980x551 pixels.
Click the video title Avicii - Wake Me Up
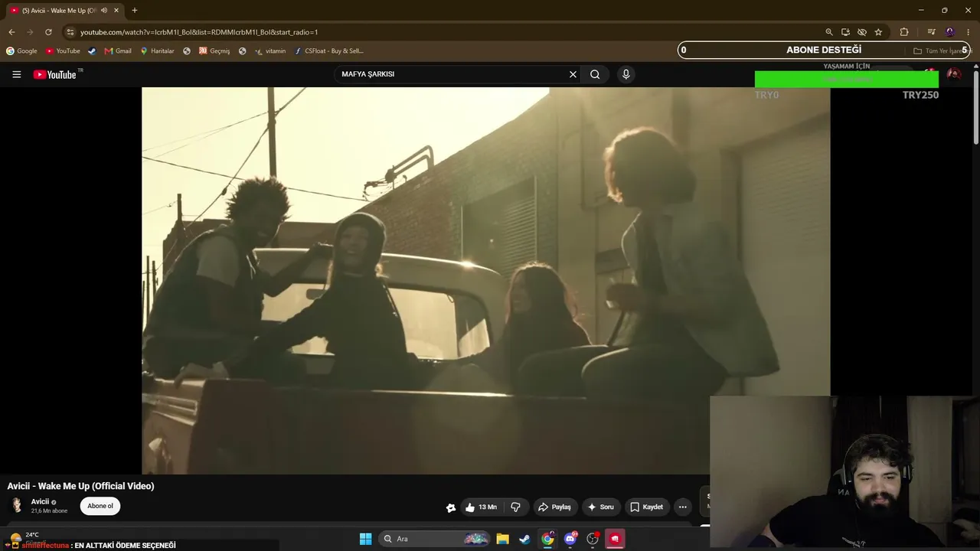pos(80,486)
